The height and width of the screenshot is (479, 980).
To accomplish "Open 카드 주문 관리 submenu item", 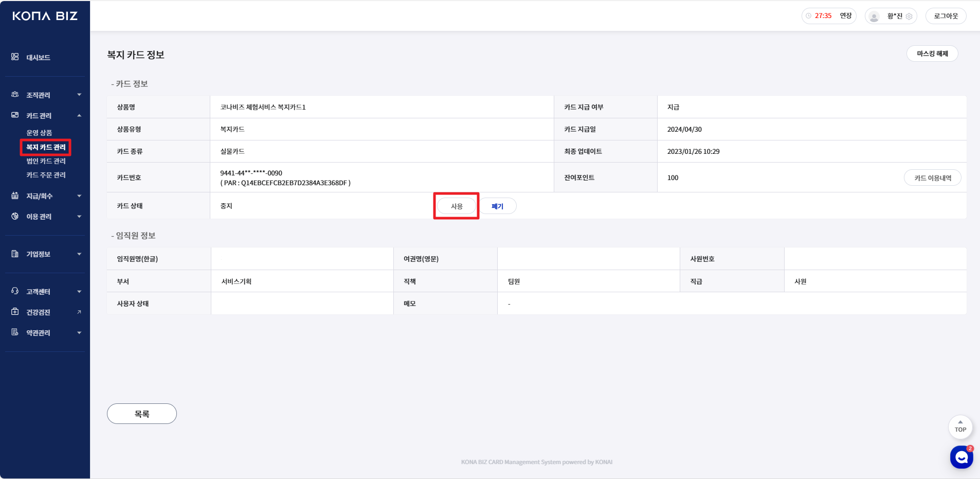I will pyautogui.click(x=46, y=175).
